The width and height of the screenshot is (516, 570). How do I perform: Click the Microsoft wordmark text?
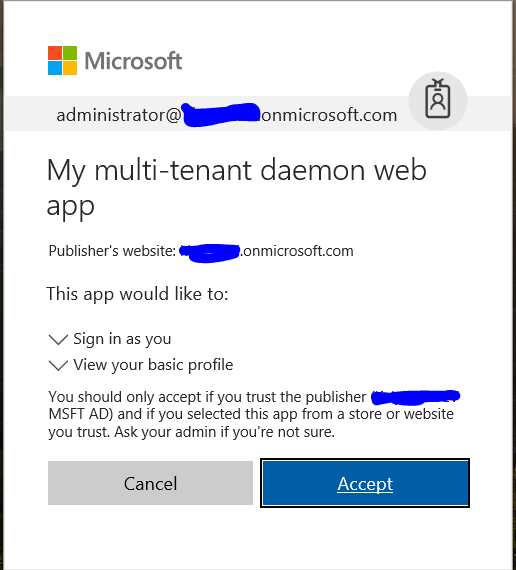coord(133,61)
